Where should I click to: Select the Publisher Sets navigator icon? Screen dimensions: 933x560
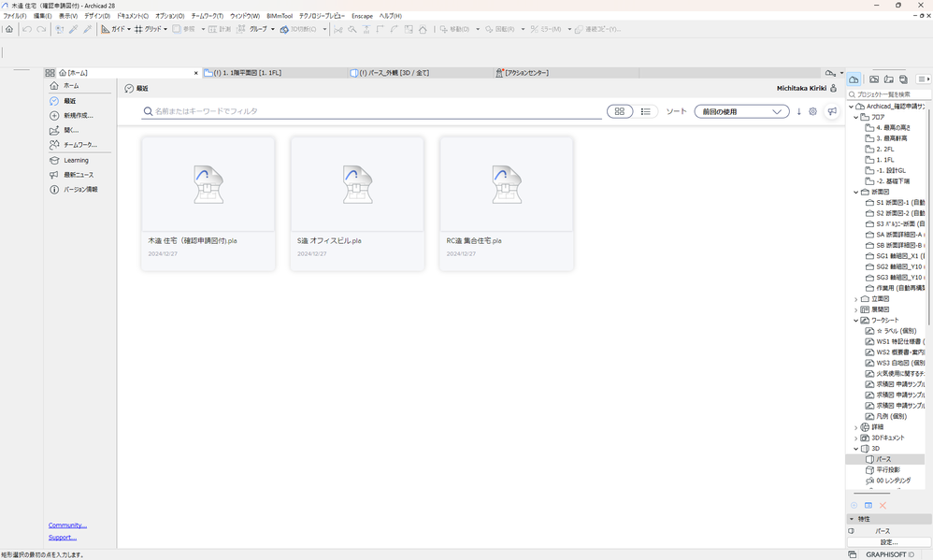903,79
